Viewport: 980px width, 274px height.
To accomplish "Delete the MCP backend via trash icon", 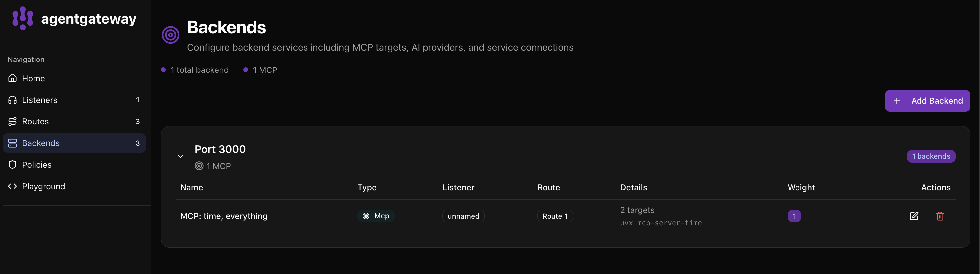I will tap(940, 216).
